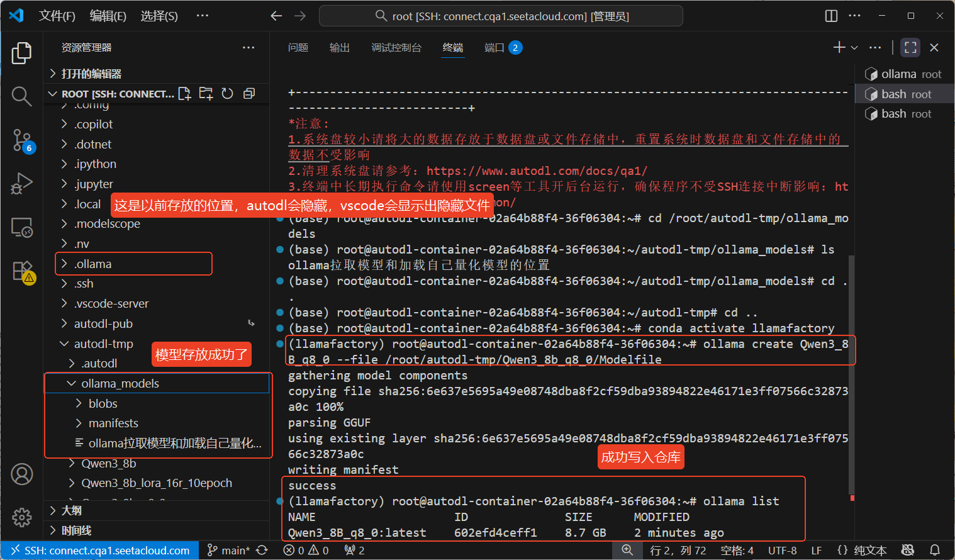
Task: Open the Run and Debug view
Action: (x=21, y=183)
